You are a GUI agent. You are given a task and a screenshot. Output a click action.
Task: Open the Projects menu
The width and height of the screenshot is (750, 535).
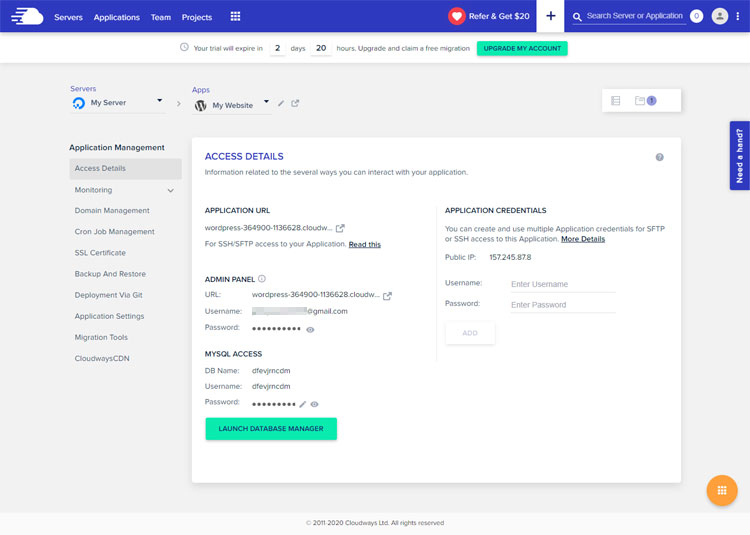pyautogui.click(x=197, y=17)
